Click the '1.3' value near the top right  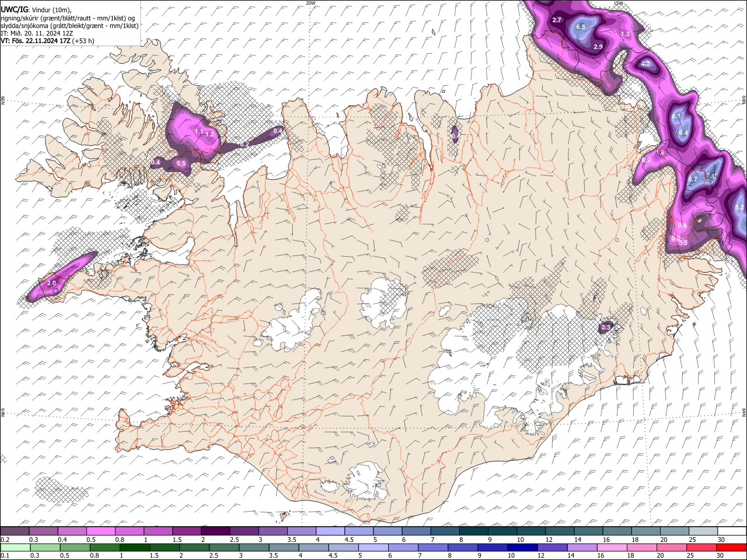(625, 34)
